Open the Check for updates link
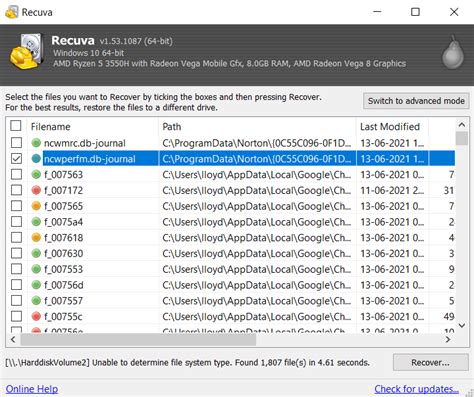 (x=416, y=389)
